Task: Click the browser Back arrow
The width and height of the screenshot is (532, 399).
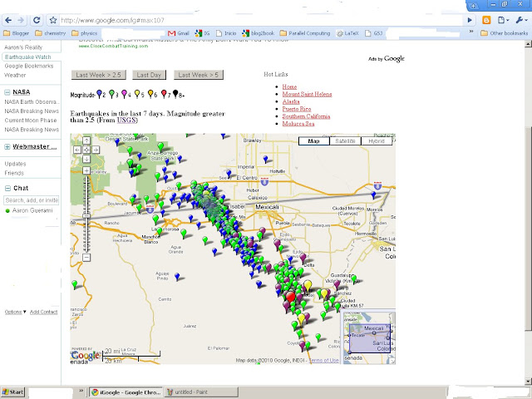Action: pos(8,20)
